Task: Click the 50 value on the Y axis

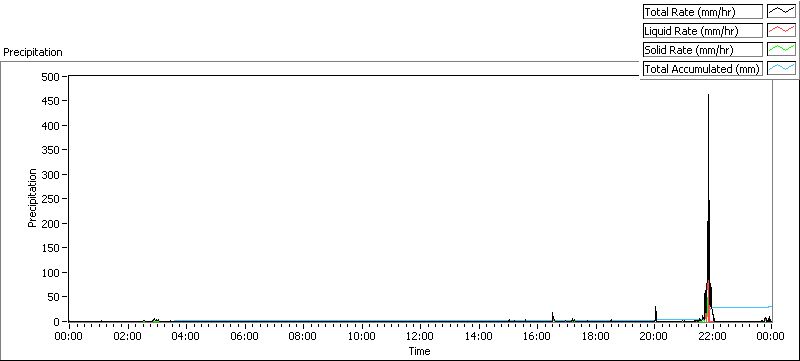Action: pyautogui.click(x=55, y=297)
